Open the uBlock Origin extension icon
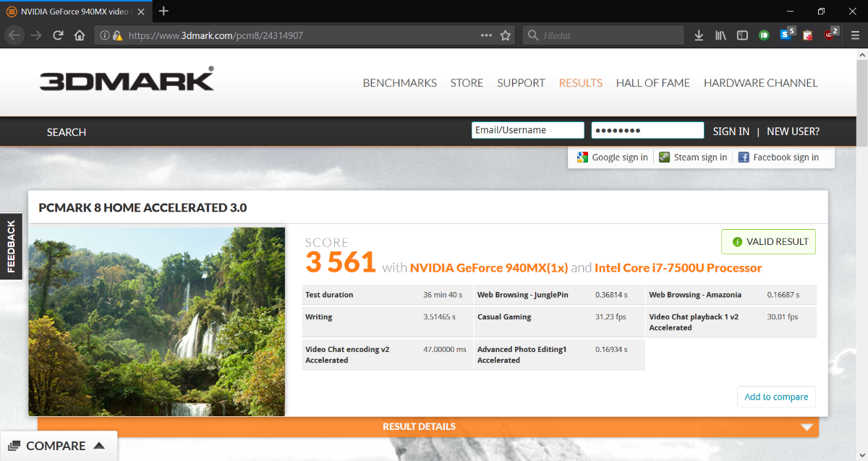 click(829, 35)
